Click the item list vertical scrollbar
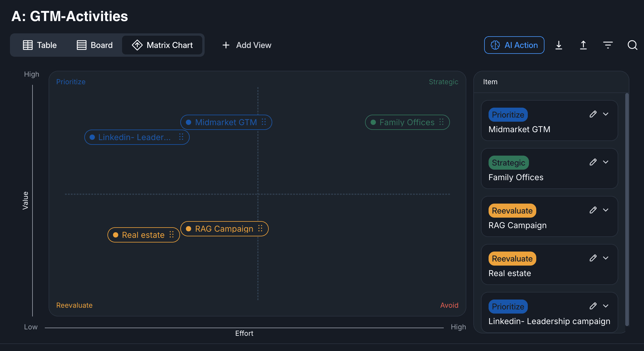 (627, 209)
